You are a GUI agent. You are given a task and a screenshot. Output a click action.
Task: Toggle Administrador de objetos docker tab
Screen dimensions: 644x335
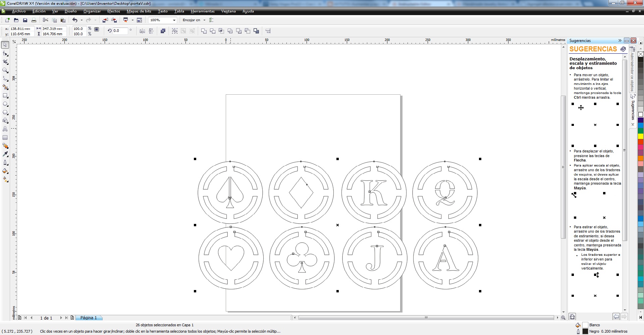coord(632,69)
